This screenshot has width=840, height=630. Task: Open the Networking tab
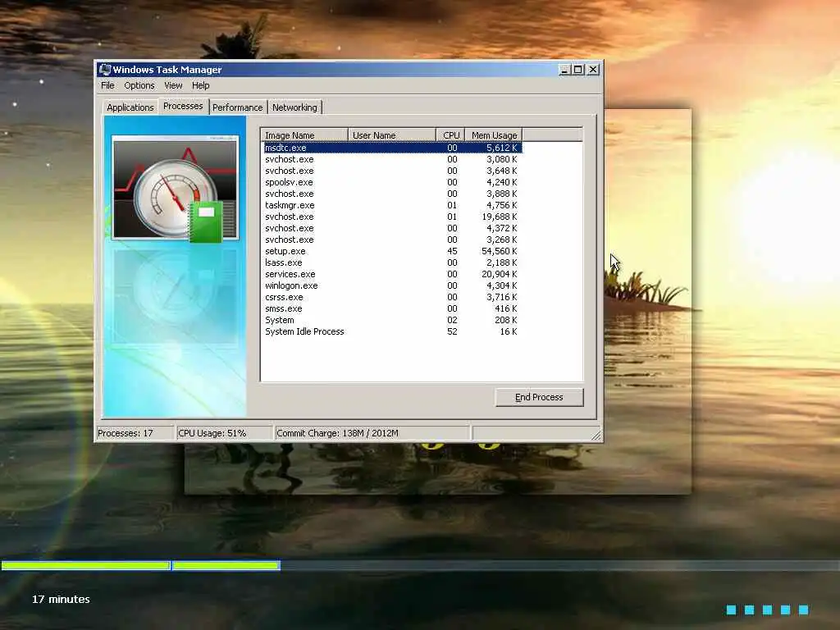click(294, 107)
